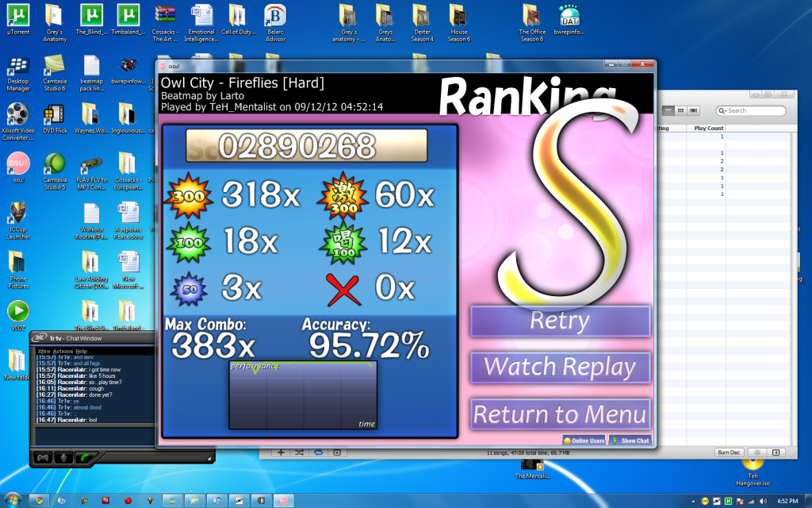Click the performance graph in osu!

tap(303, 395)
